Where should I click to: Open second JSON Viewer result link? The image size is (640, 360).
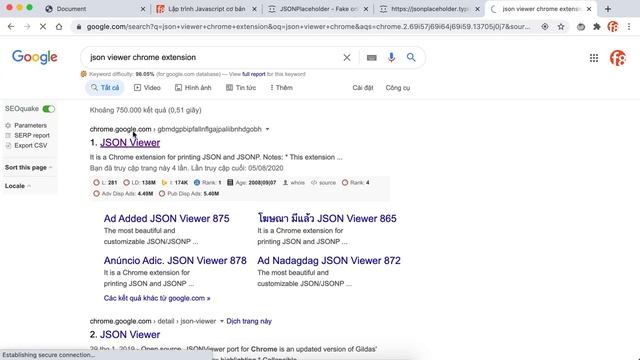pyautogui.click(x=130, y=334)
